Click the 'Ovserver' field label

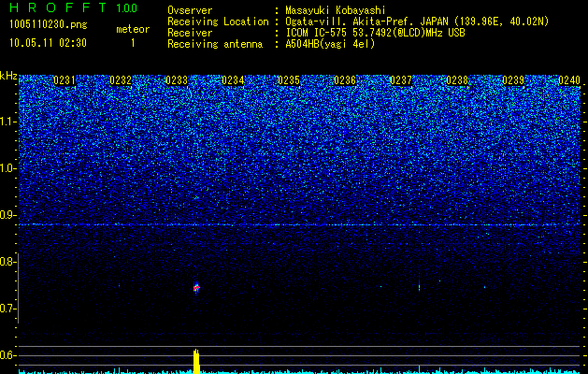point(190,10)
